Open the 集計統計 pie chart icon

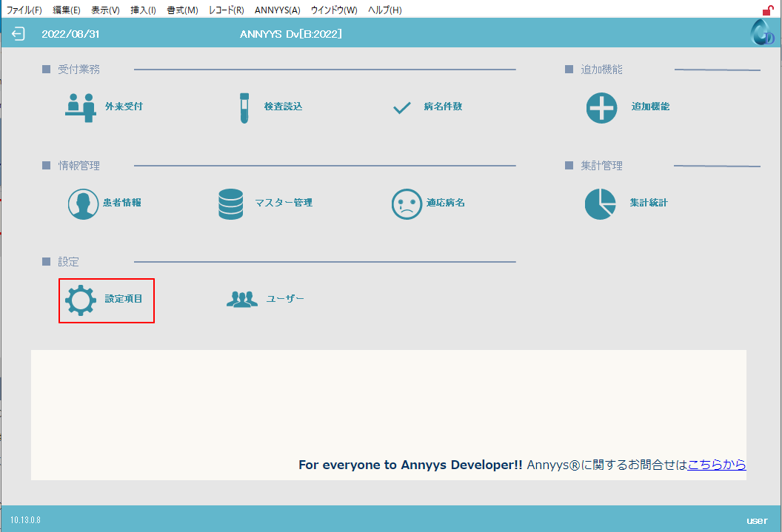point(600,203)
